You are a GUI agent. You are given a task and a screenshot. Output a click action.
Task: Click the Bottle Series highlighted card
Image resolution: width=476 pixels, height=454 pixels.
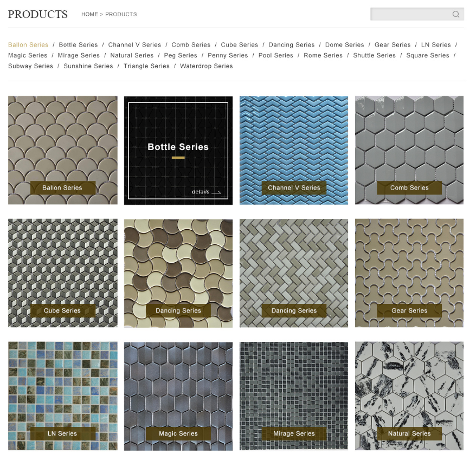click(178, 151)
